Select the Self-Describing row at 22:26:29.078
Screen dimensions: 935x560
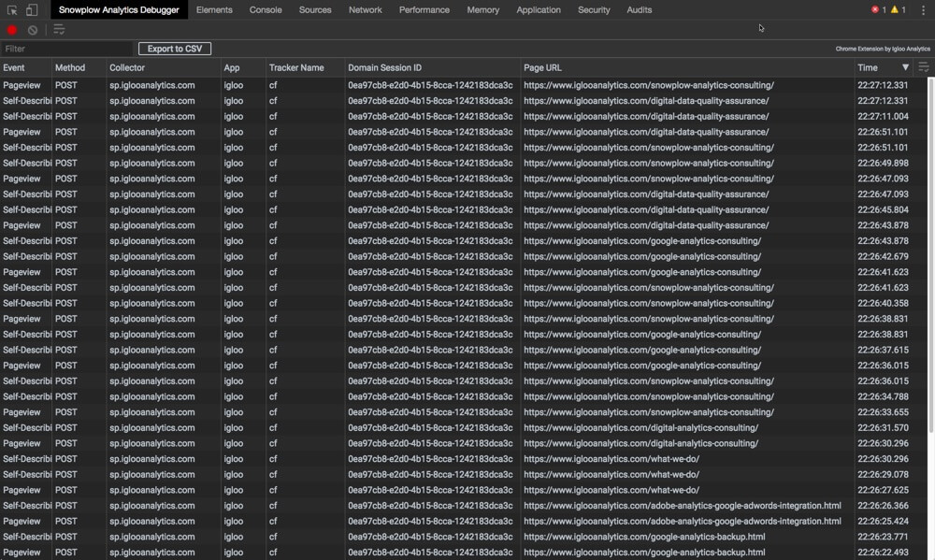click(x=464, y=474)
